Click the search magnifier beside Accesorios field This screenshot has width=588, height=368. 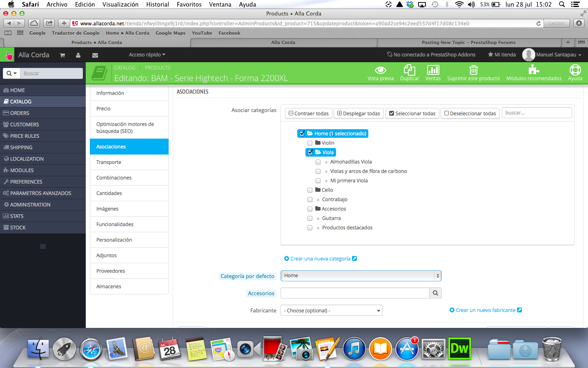click(x=435, y=293)
